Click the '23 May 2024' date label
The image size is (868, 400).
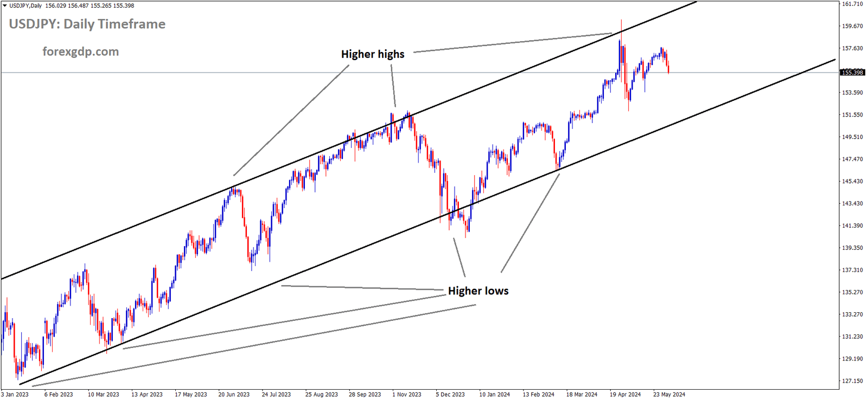tap(669, 395)
